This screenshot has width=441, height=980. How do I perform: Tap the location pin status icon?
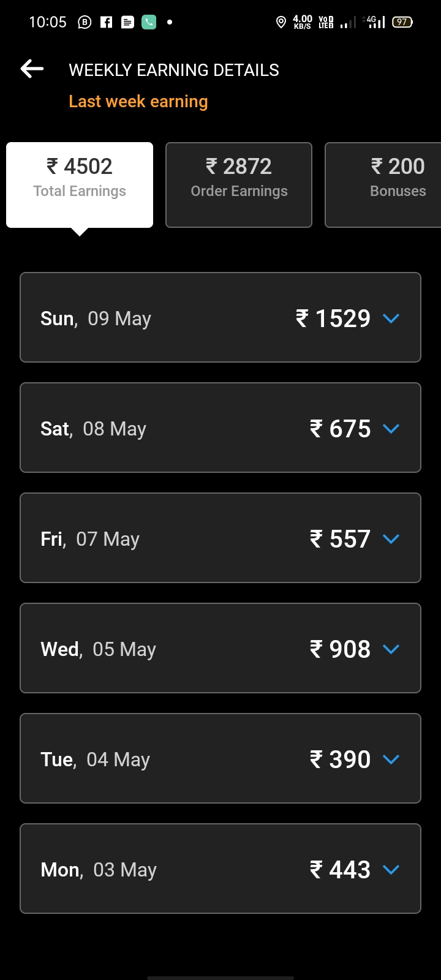click(x=281, y=23)
